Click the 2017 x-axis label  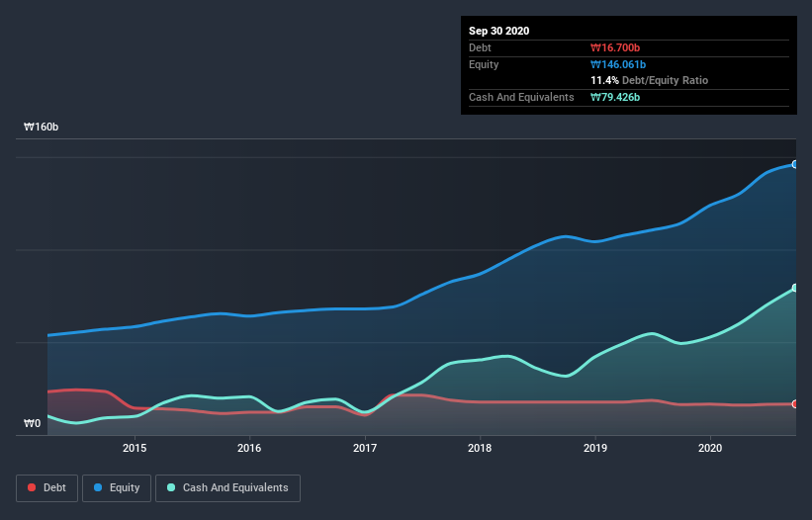click(365, 448)
